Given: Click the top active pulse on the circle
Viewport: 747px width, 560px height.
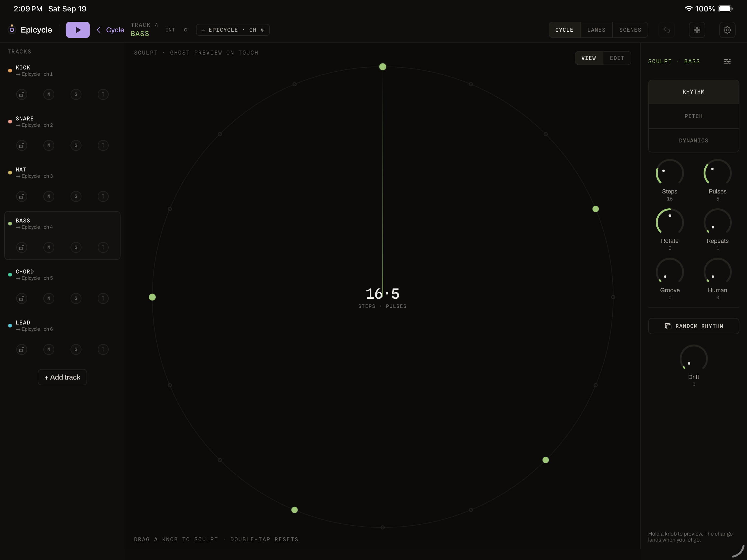Looking at the screenshot, I should tap(383, 67).
